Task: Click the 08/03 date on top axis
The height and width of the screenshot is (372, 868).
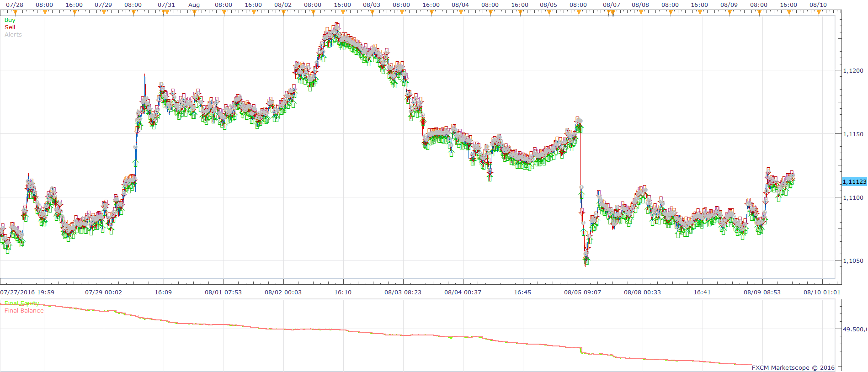Action: click(372, 5)
